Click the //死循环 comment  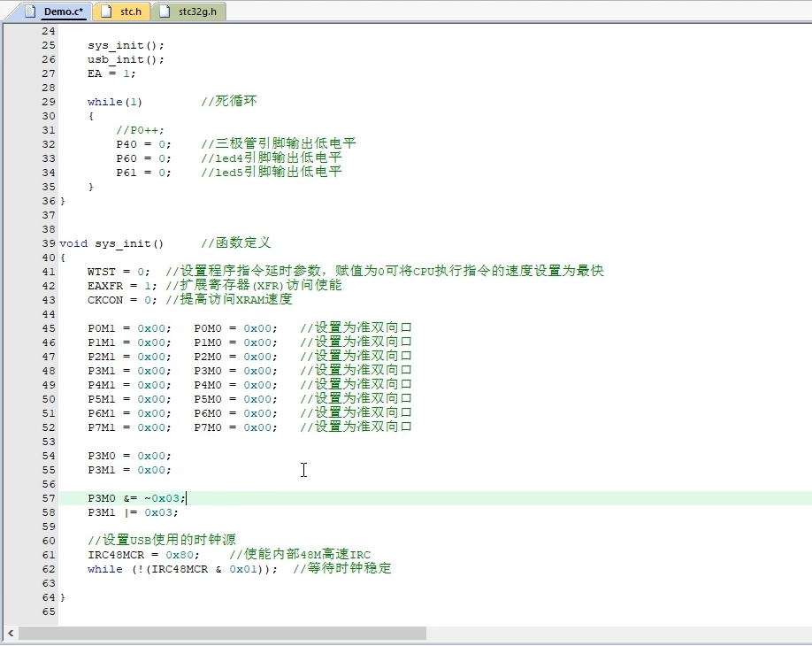click(229, 101)
